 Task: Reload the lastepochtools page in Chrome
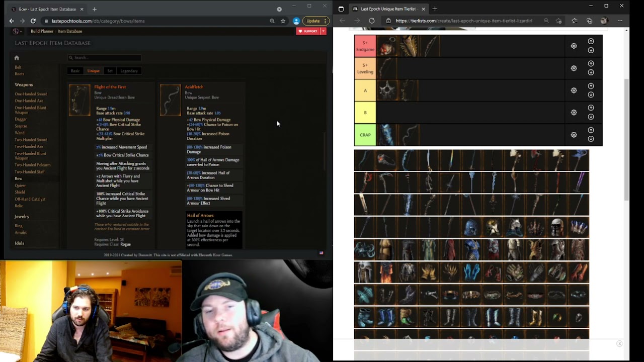[33, 21]
